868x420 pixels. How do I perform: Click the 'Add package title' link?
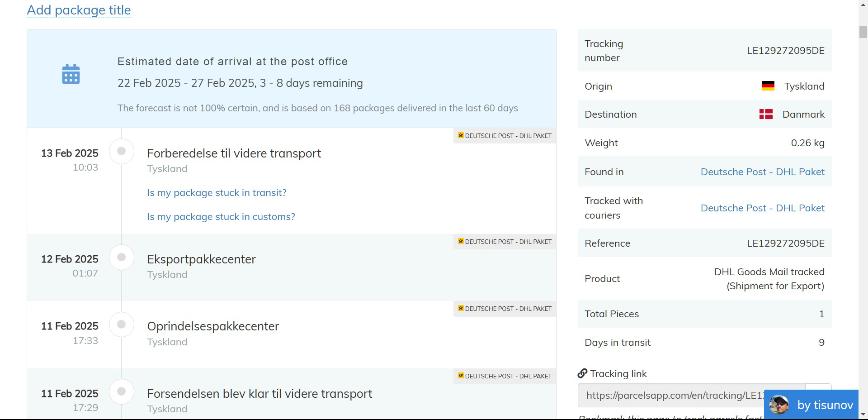click(x=79, y=10)
